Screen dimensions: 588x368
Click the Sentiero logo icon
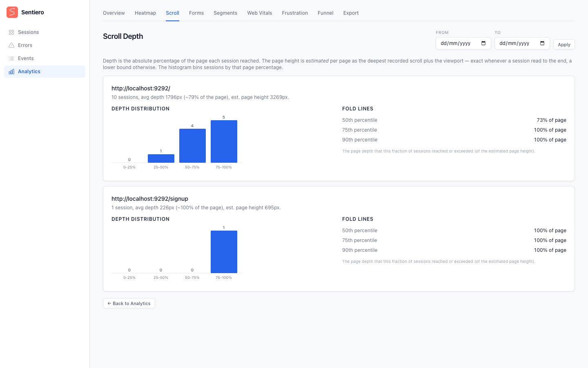tap(12, 12)
